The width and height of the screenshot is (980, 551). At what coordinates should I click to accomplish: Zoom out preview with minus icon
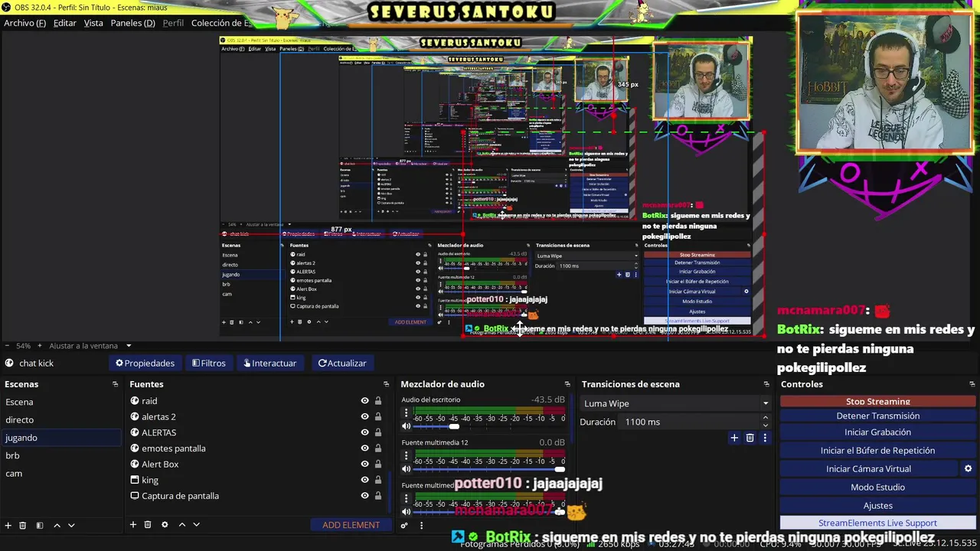pyautogui.click(x=7, y=346)
